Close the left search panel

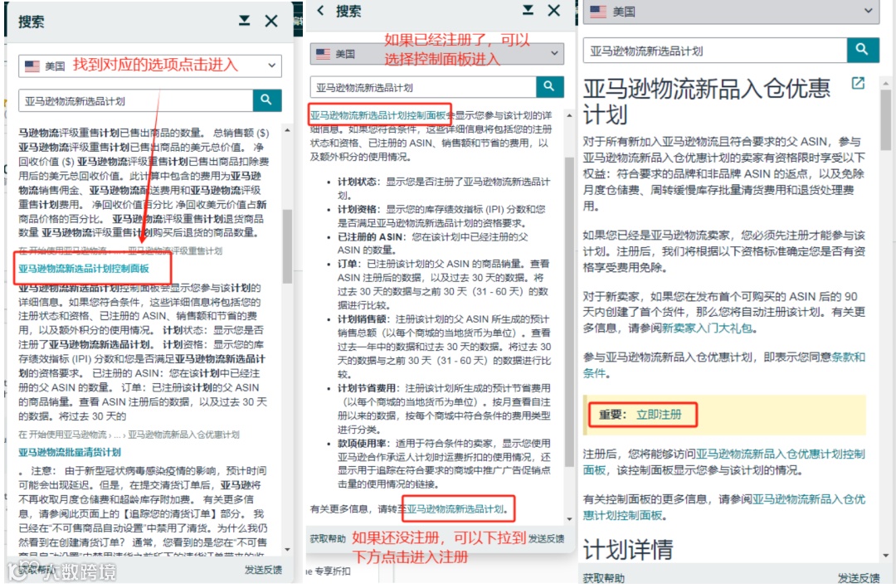(271, 21)
